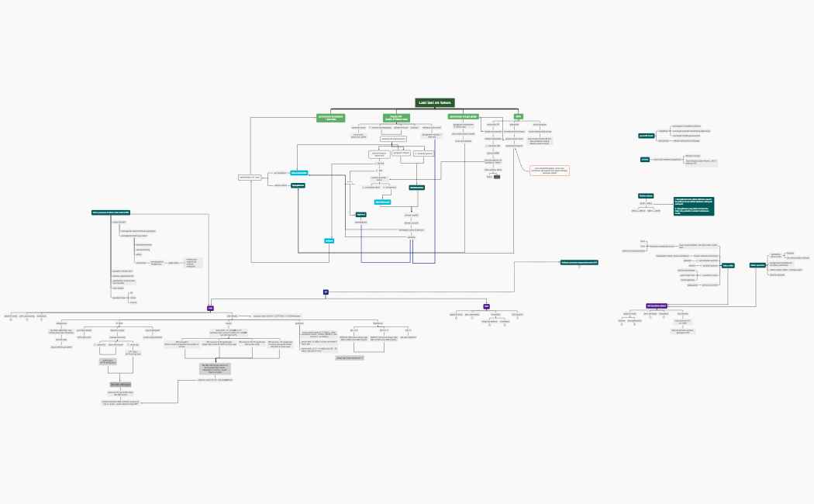Expand the leftmost "gejala & tanda" node under KAD

11,319
